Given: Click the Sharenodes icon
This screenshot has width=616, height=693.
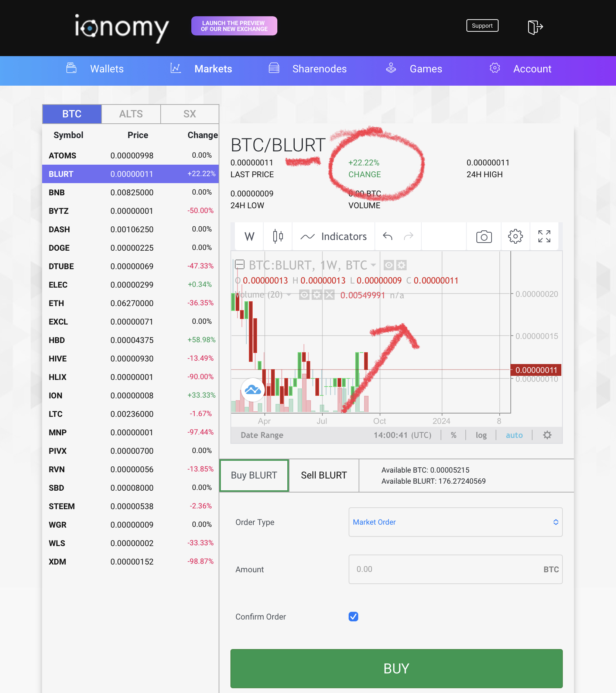Looking at the screenshot, I should pos(274,68).
